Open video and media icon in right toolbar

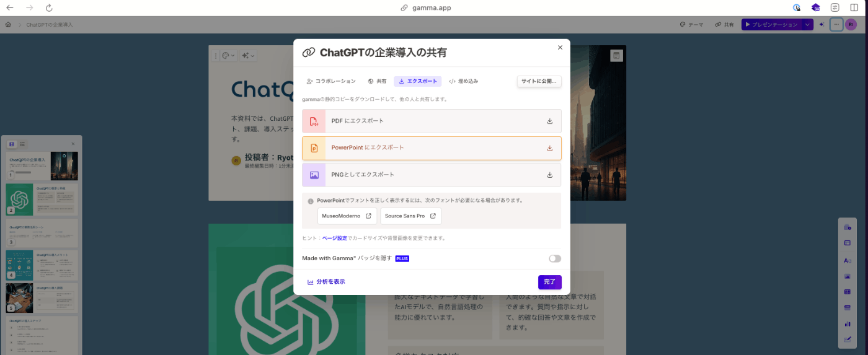848,292
